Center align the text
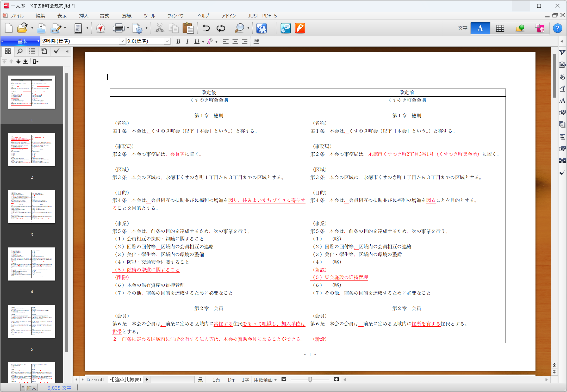This screenshot has height=392, width=567. [235, 41]
